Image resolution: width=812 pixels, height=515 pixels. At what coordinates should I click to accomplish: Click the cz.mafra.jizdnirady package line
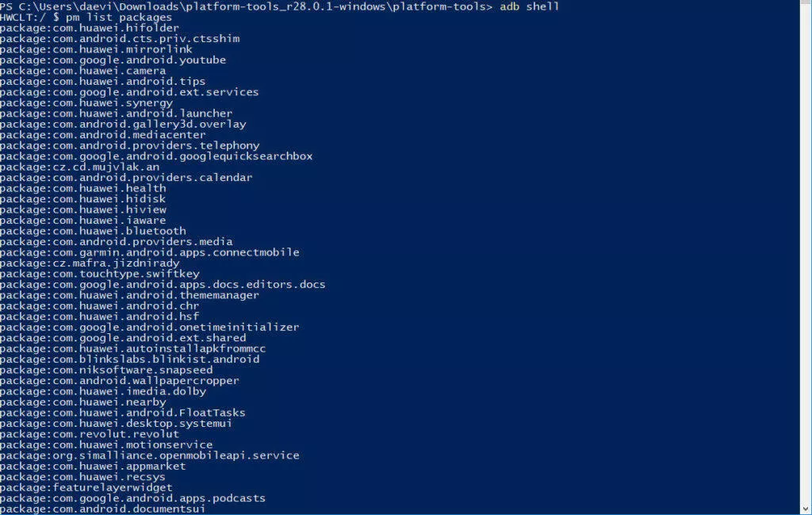[90, 263]
